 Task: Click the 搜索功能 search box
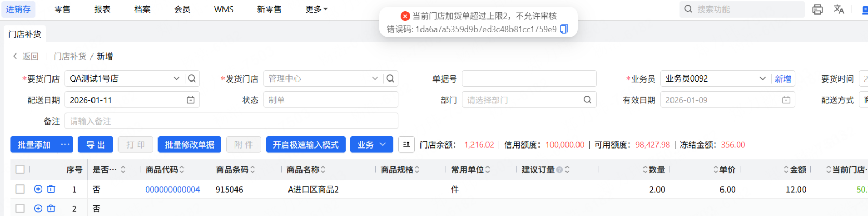coord(742,9)
